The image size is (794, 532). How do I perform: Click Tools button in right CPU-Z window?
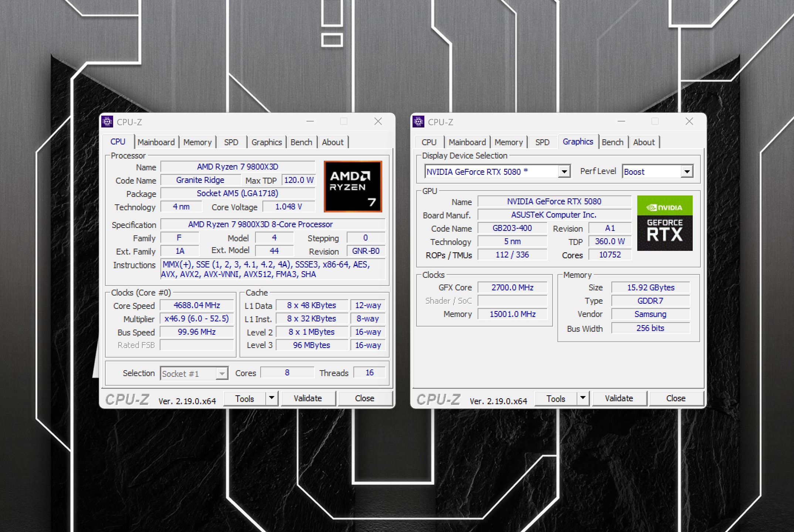click(x=556, y=399)
